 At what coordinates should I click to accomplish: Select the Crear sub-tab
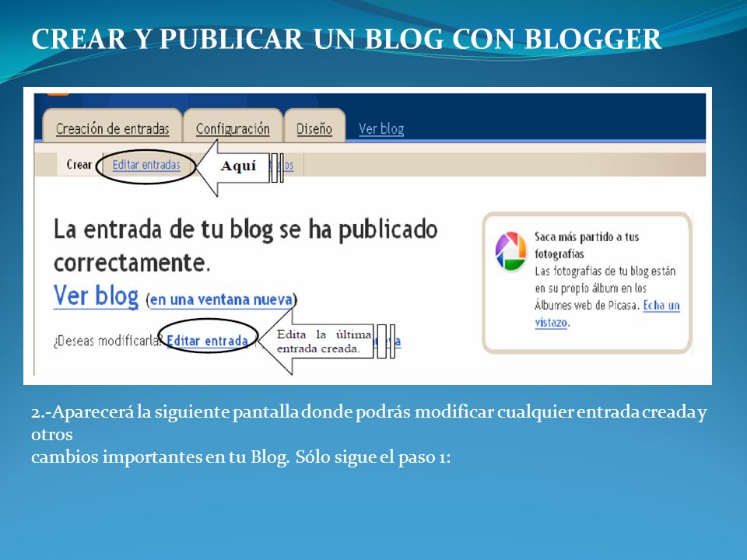pyautogui.click(x=79, y=165)
